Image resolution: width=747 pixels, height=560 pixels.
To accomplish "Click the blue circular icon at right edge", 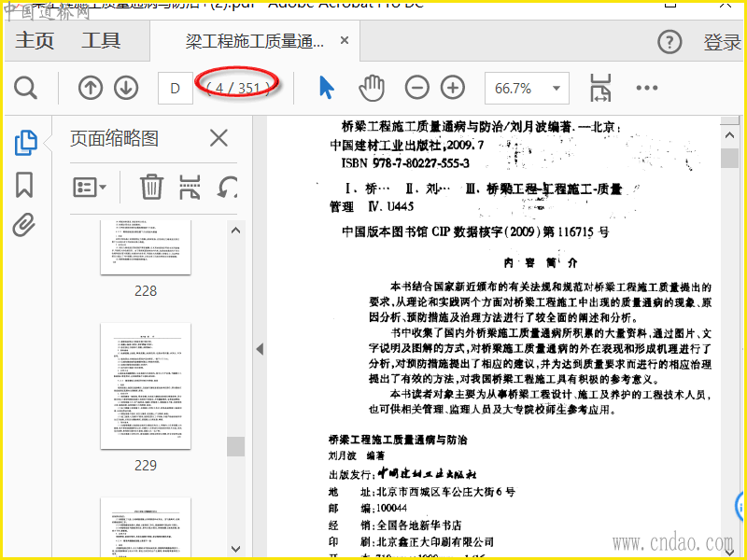I will [x=741, y=507].
